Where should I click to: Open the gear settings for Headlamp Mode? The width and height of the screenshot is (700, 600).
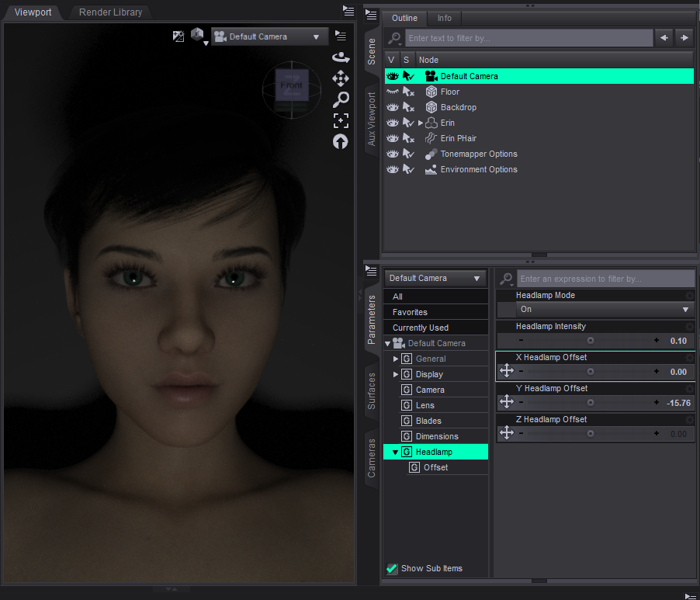(x=689, y=296)
